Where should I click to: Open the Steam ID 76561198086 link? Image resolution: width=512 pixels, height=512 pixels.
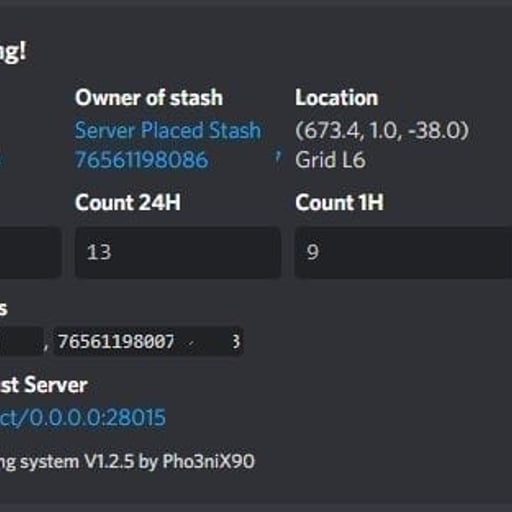click(x=142, y=160)
